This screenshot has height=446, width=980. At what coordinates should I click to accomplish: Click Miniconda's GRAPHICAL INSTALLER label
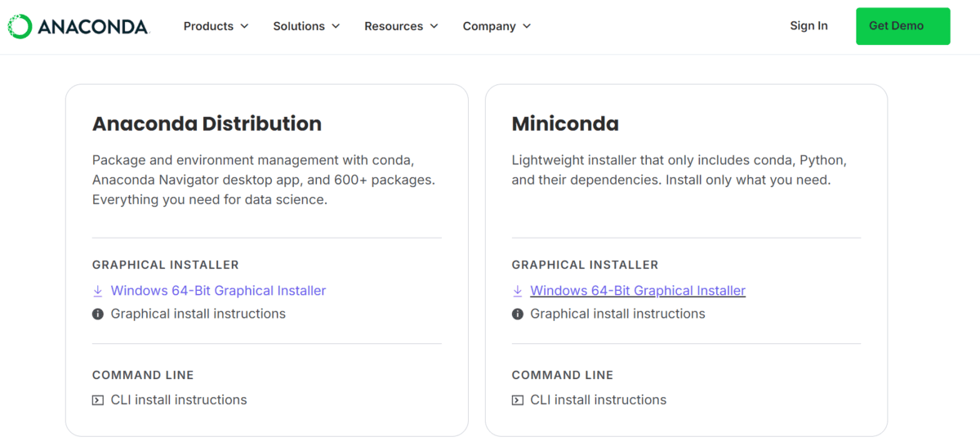click(x=585, y=265)
